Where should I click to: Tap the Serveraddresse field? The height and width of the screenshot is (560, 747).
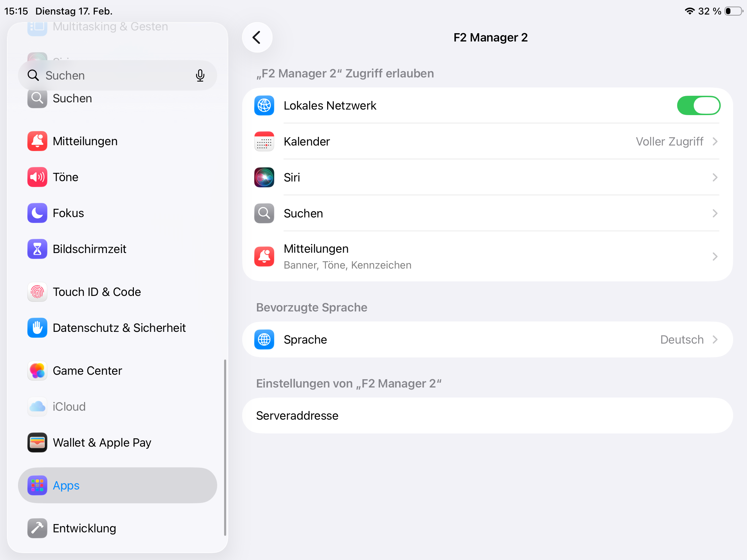(x=487, y=416)
